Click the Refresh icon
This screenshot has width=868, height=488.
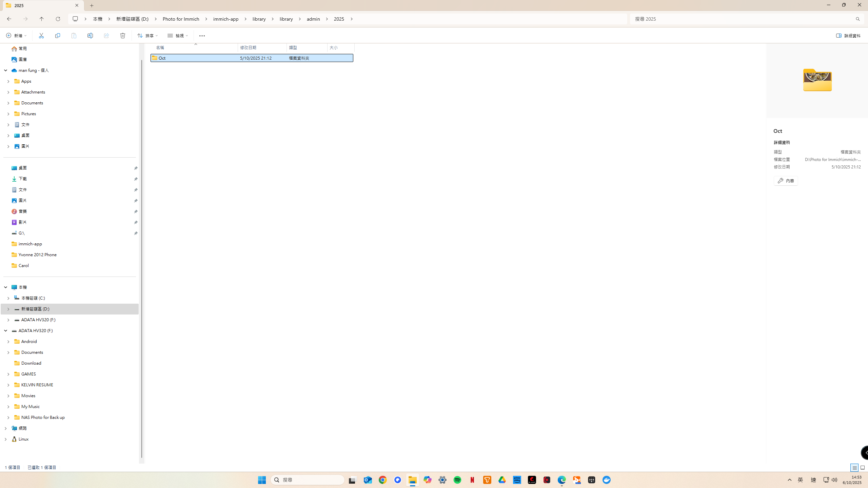point(58,19)
